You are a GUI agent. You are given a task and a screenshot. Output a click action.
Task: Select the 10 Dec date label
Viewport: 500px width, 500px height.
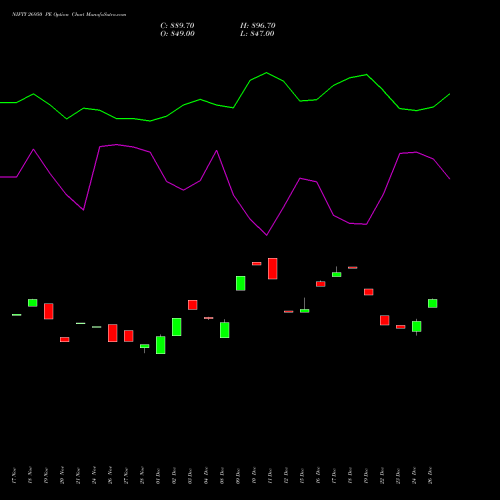point(254,476)
